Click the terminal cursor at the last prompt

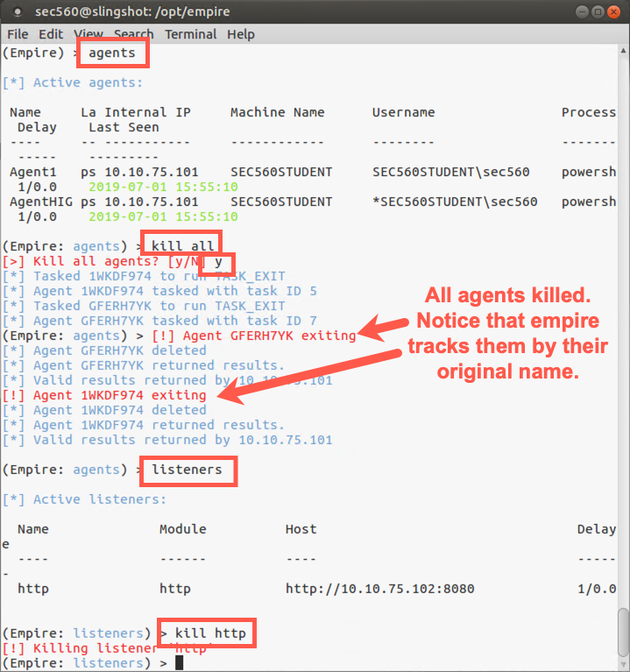[x=179, y=663]
